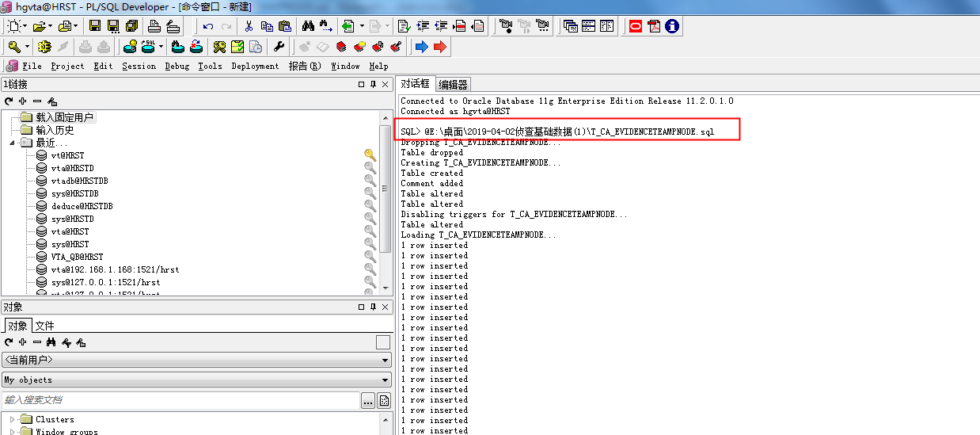Screen dimensions: 980x435
Task: Toggle the square box in objects toolbar
Action: pos(383,342)
